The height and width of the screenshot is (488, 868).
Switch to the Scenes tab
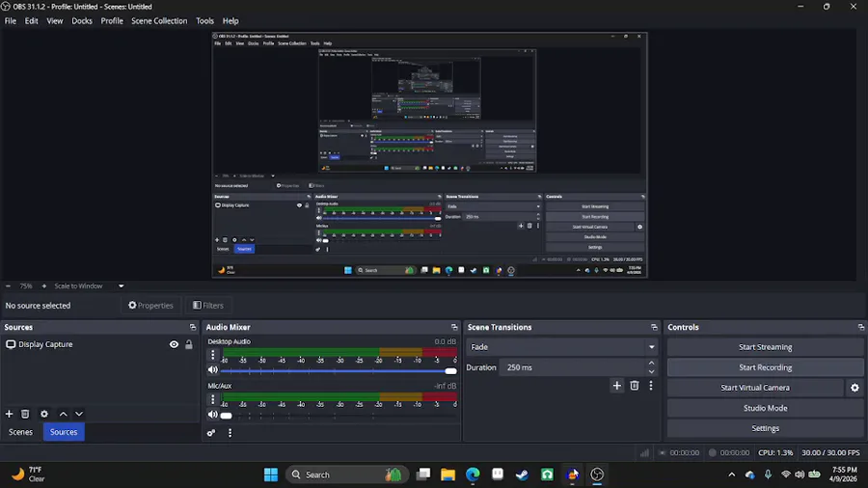tap(20, 432)
